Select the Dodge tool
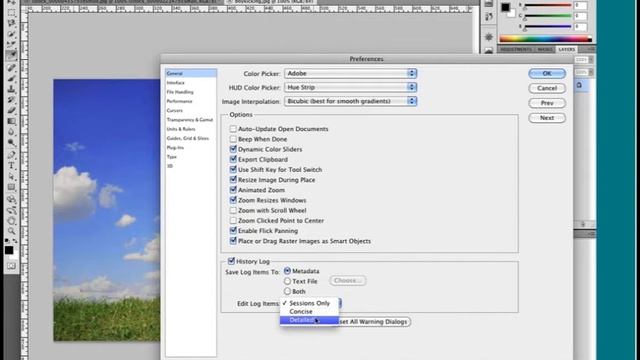The image size is (640, 360). (x=11, y=143)
